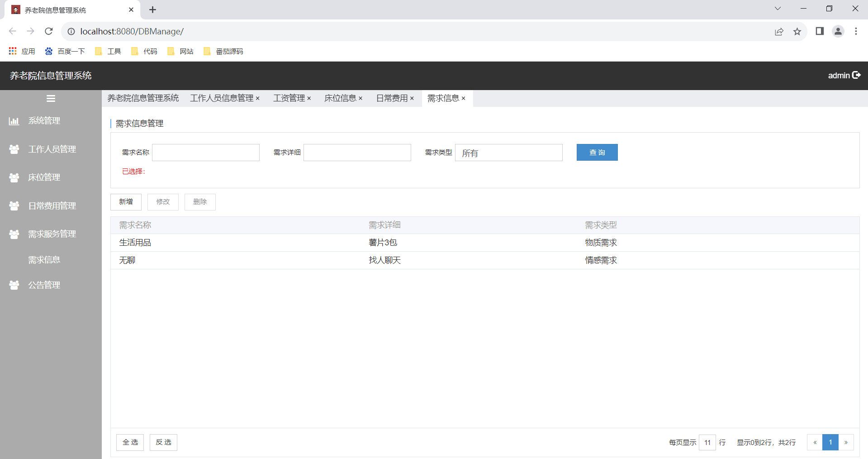Viewport: 868px width, 459px height.
Task: Collapse the 需求服务管理 sidebar menu
Action: pos(51,234)
